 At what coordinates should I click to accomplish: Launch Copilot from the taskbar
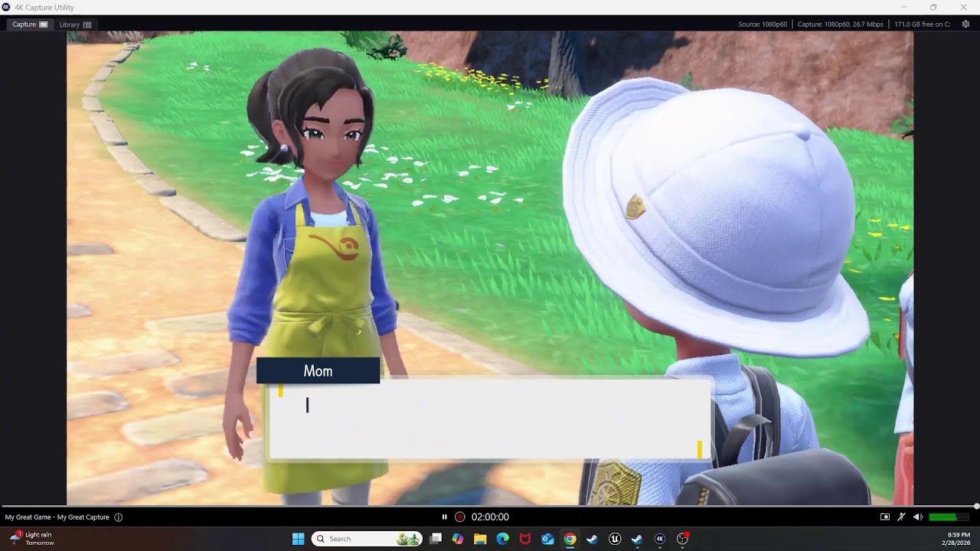458,539
